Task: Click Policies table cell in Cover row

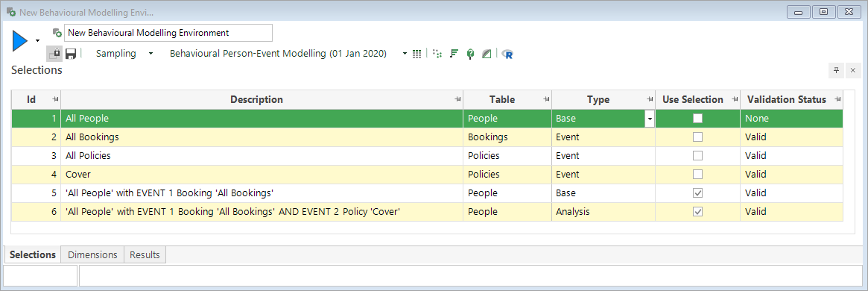Action: (507, 175)
